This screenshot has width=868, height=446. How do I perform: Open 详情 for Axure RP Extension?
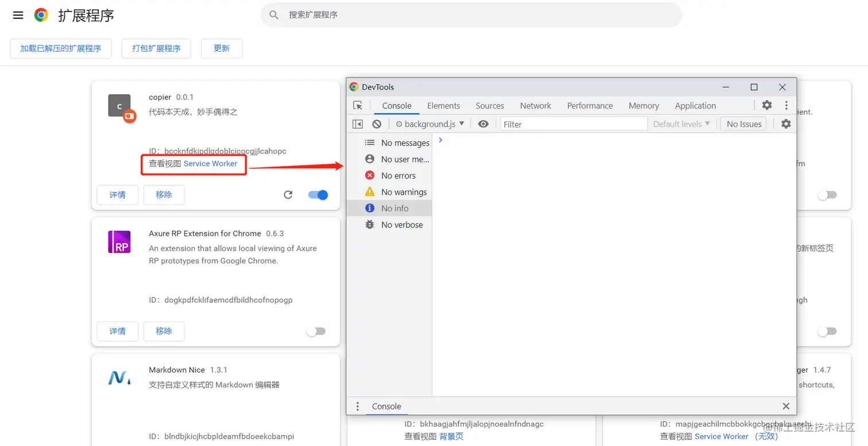(118, 331)
